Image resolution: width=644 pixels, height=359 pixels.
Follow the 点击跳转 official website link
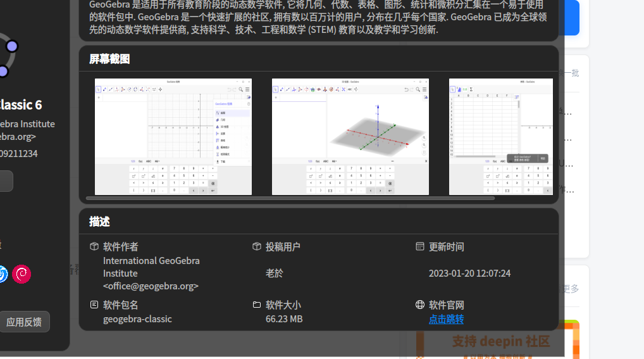(446, 319)
